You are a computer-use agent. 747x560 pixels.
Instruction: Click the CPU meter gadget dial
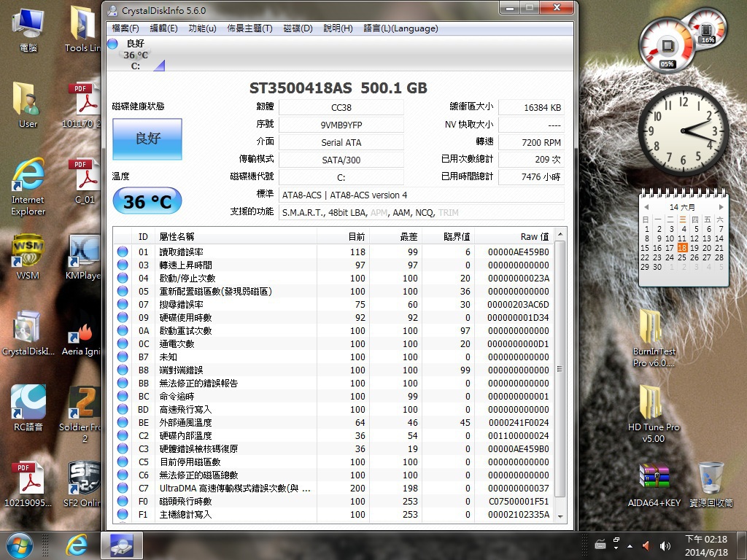click(667, 45)
